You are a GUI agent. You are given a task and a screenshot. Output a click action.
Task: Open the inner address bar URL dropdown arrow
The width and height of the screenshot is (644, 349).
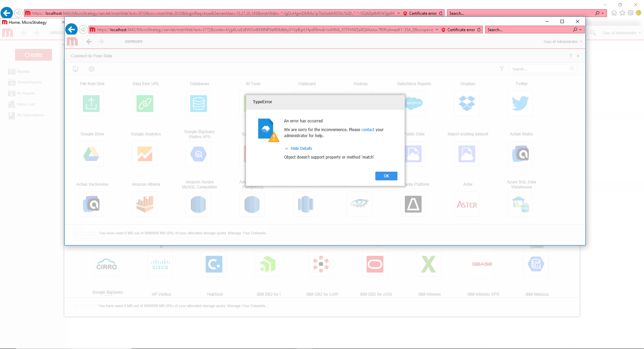[437, 30]
